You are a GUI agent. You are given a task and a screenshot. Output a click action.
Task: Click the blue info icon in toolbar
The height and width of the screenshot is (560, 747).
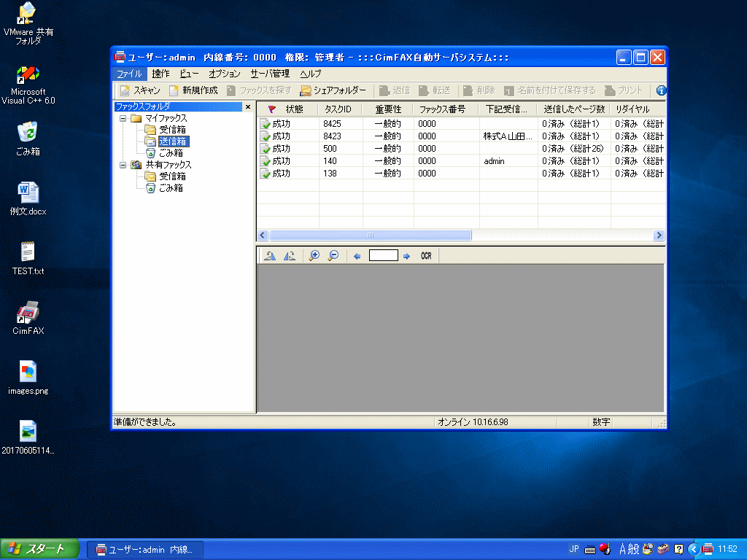661,90
